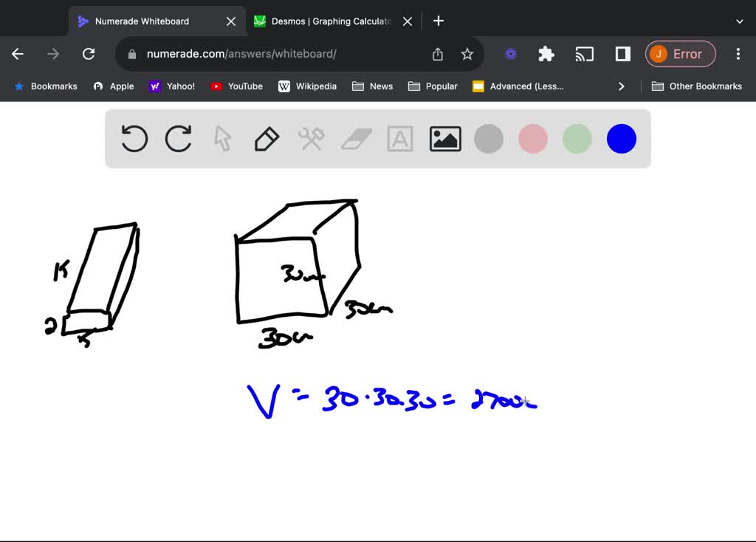756x542 pixels.
Task: Insert an image with picture icon
Action: pos(445,139)
